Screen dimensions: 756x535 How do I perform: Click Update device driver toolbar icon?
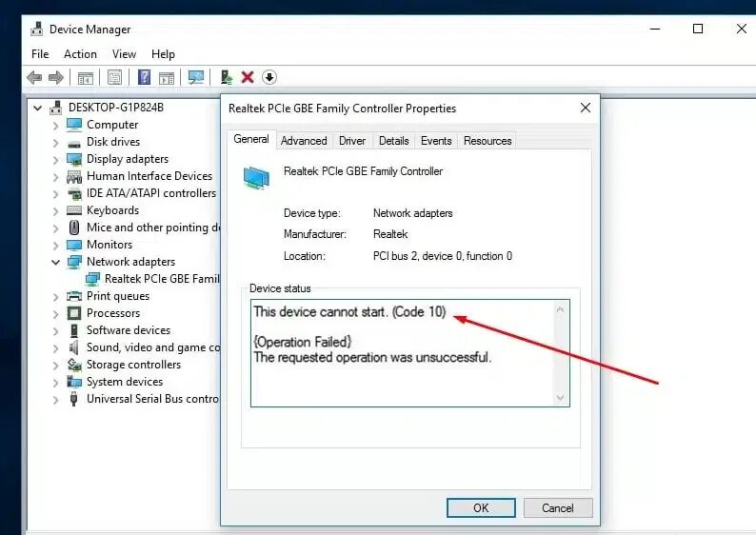[226, 77]
